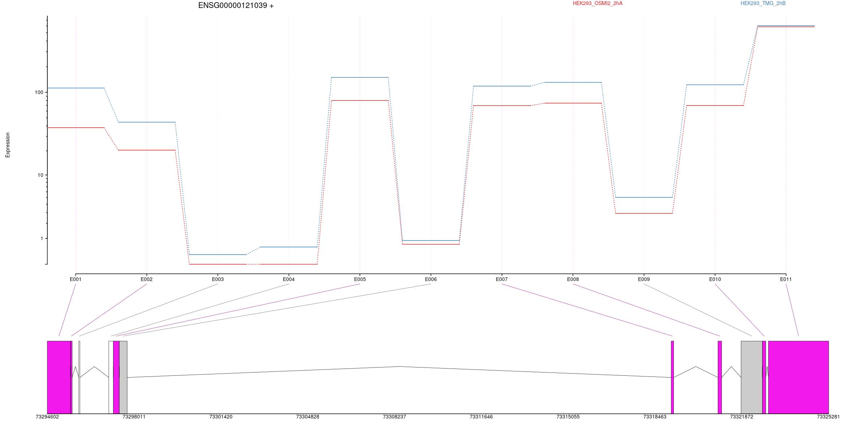Click the blue line segment at E006

point(431,241)
